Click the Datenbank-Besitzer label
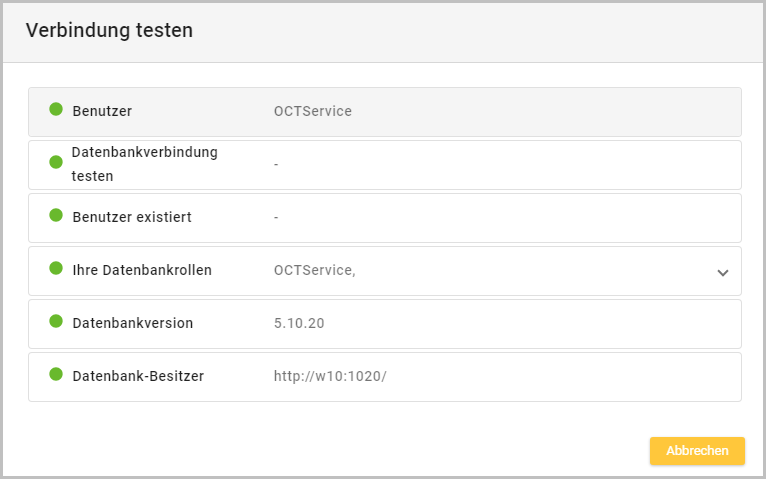The image size is (766, 479). (x=138, y=376)
